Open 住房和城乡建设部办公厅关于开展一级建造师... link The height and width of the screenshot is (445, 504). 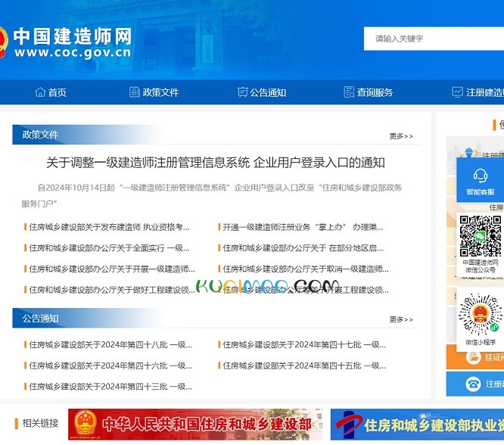pyautogui.click(x=112, y=269)
